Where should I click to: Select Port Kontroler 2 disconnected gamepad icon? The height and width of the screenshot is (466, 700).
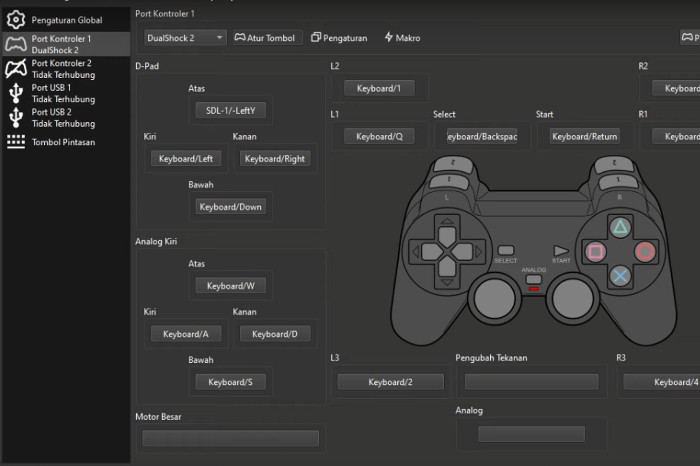coord(16,69)
